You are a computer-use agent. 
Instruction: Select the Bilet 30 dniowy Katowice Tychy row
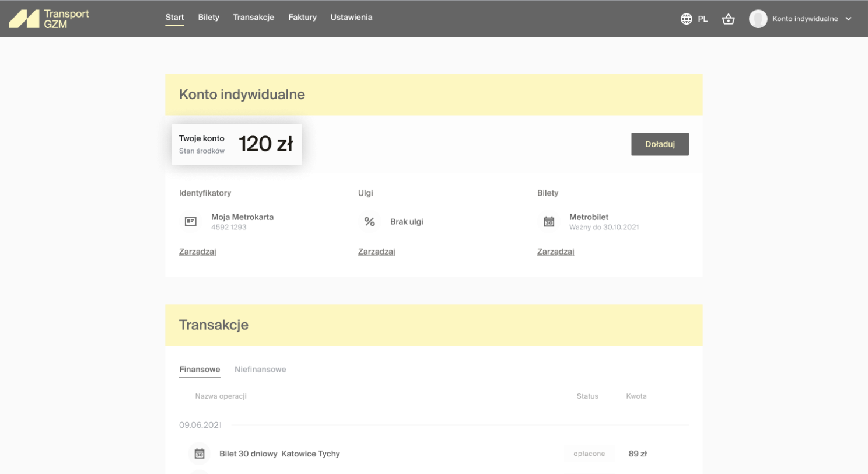[x=279, y=454]
